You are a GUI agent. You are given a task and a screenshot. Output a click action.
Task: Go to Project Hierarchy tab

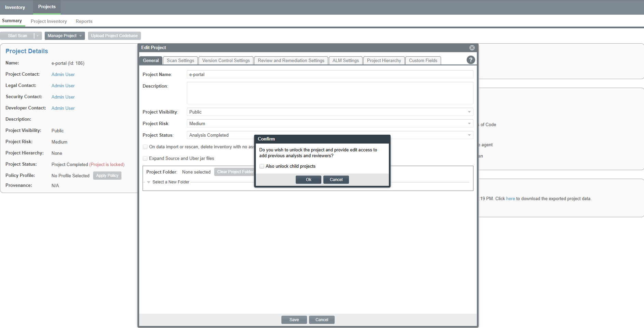[384, 61]
